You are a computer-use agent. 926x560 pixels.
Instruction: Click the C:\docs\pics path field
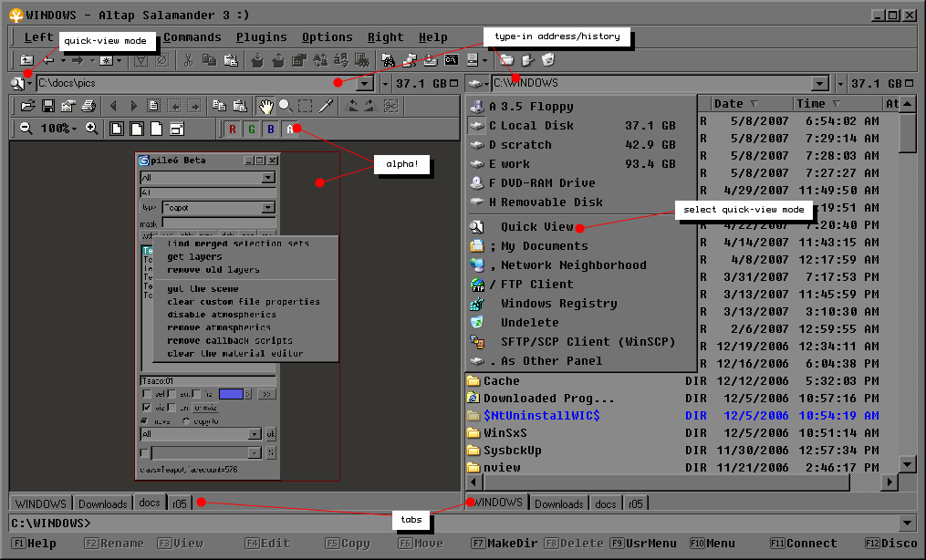click(197, 84)
